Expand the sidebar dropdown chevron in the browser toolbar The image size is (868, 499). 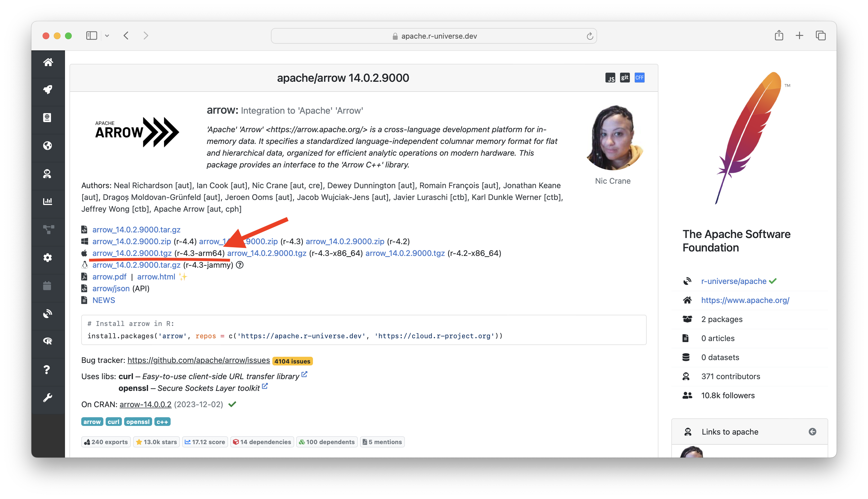[107, 36]
